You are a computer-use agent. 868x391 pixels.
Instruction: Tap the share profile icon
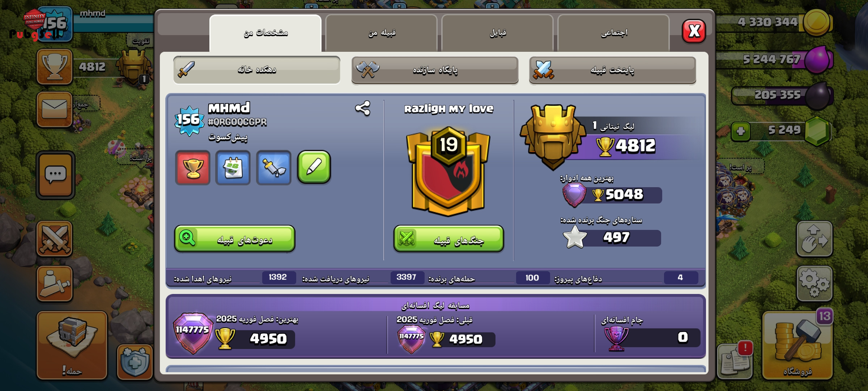363,108
